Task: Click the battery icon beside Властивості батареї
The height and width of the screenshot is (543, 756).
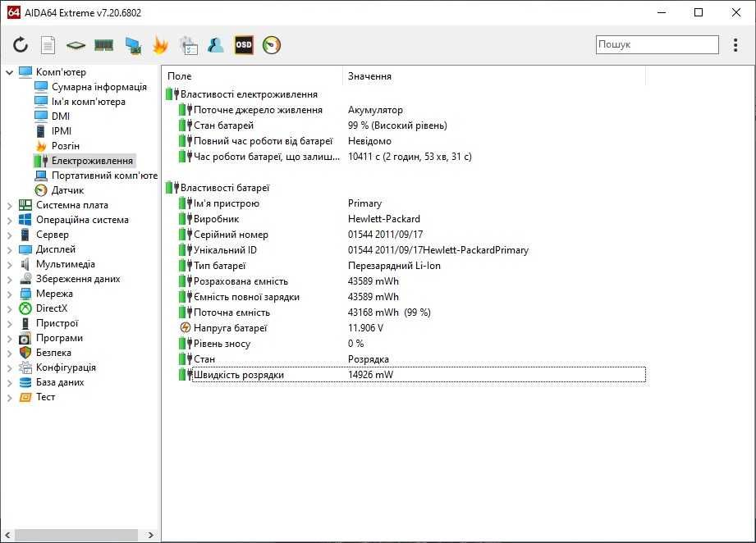Action: pyautogui.click(x=172, y=187)
